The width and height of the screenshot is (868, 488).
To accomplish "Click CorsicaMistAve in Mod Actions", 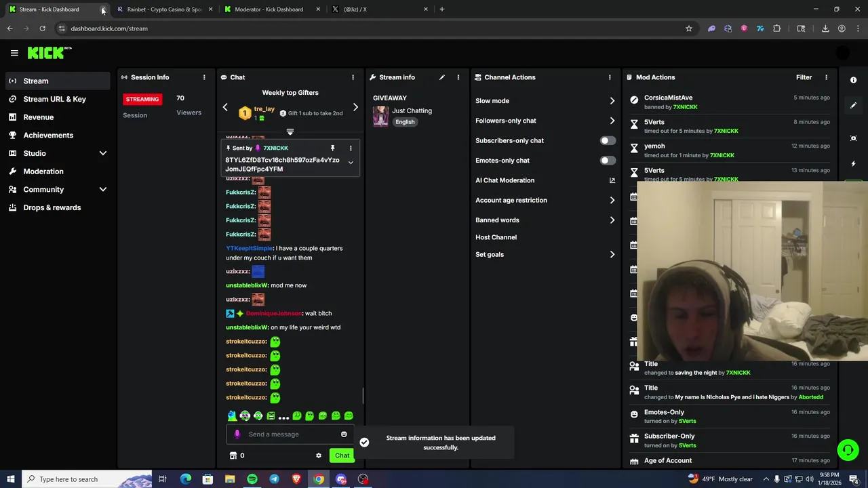I will 668,98.
